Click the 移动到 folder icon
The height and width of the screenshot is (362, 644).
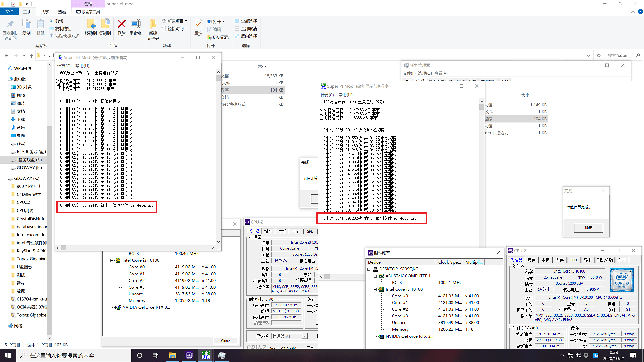tap(91, 24)
